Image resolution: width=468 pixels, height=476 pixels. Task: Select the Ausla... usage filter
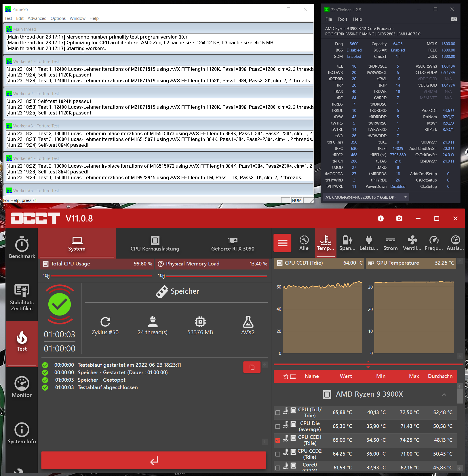click(x=455, y=243)
